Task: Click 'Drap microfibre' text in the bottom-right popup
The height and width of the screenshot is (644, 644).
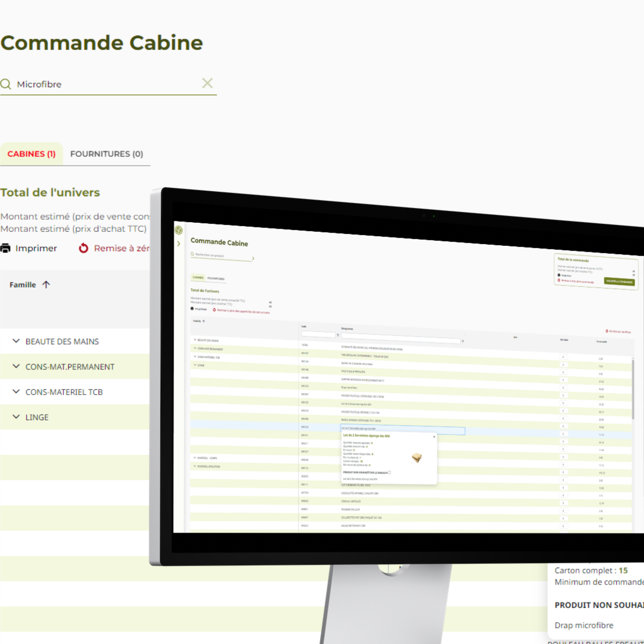Action: point(584,625)
